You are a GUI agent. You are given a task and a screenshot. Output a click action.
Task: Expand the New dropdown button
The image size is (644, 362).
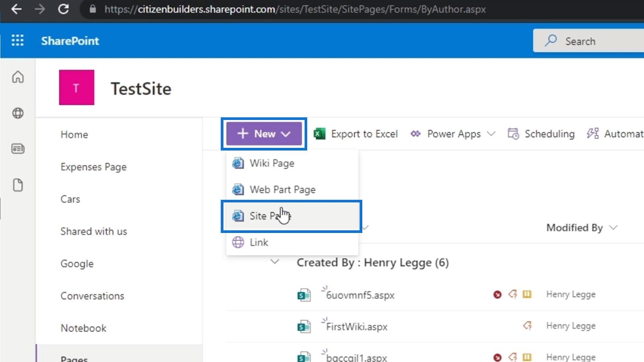(264, 134)
